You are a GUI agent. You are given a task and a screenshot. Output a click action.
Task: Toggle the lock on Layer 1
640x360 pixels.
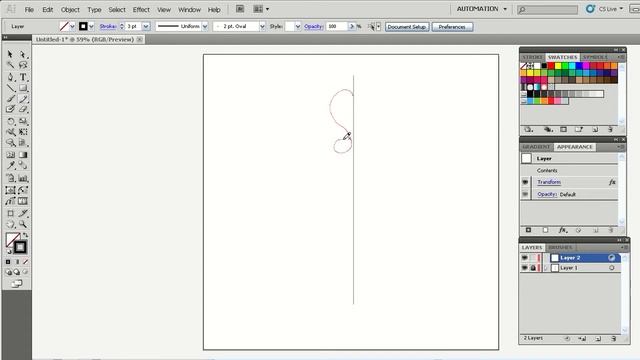point(533,268)
